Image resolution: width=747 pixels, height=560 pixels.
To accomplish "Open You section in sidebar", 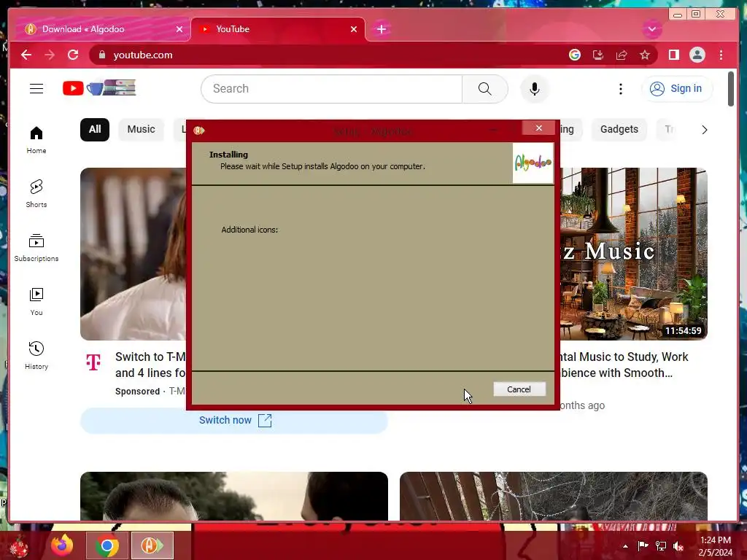I will 36,302.
